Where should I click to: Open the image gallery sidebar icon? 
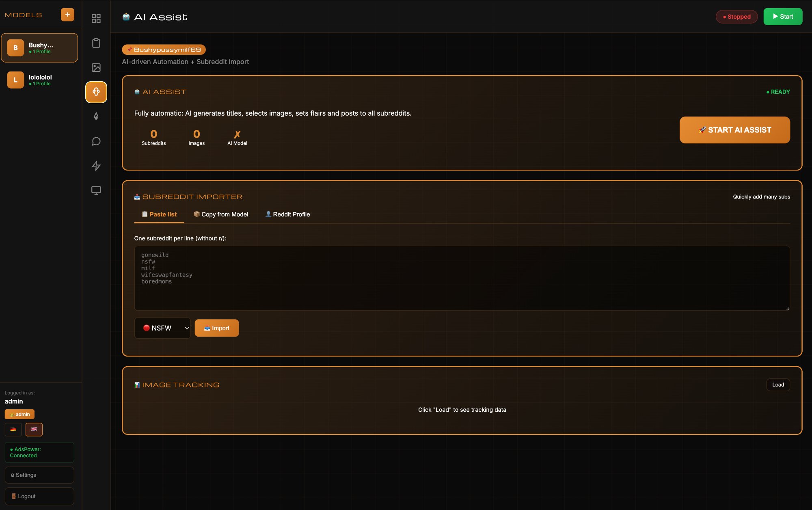tap(96, 67)
